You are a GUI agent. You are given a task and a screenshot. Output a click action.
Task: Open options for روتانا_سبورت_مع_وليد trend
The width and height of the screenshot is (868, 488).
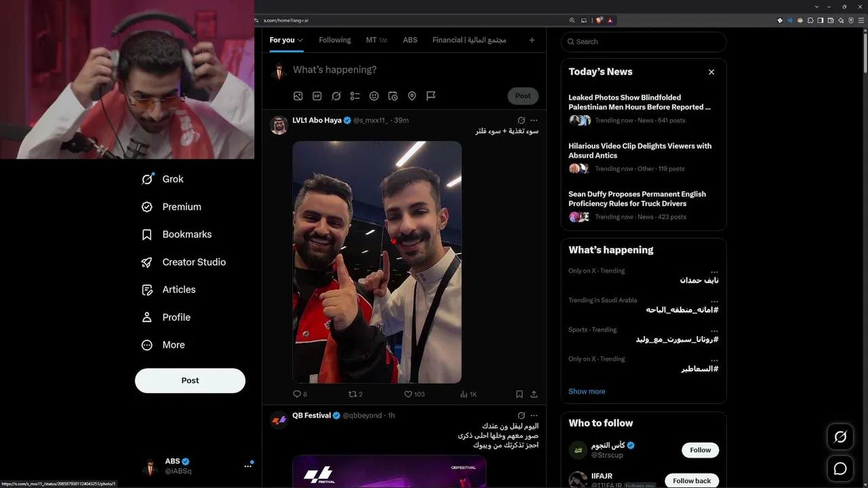(714, 330)
